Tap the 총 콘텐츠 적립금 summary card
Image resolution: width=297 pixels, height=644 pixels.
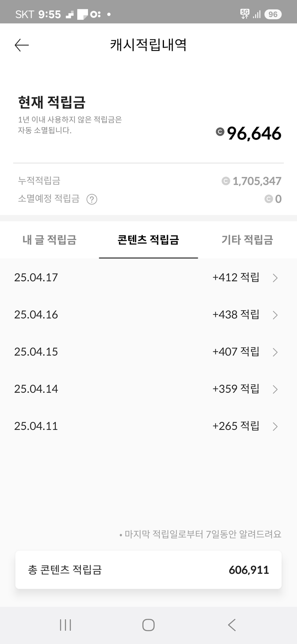click(x=148, y=570)
